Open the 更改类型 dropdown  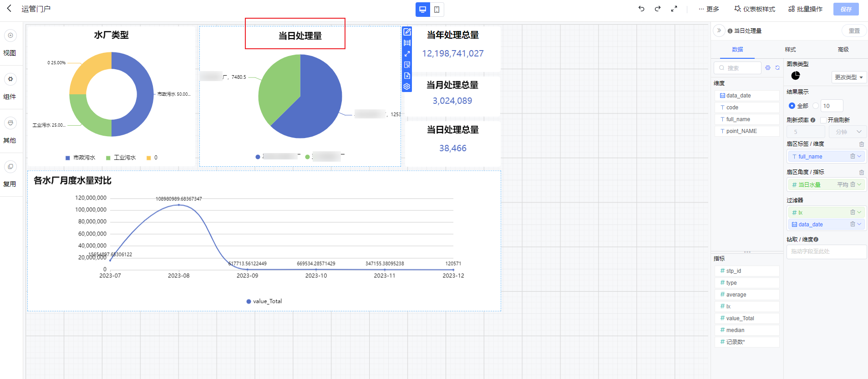coord(849,77)
